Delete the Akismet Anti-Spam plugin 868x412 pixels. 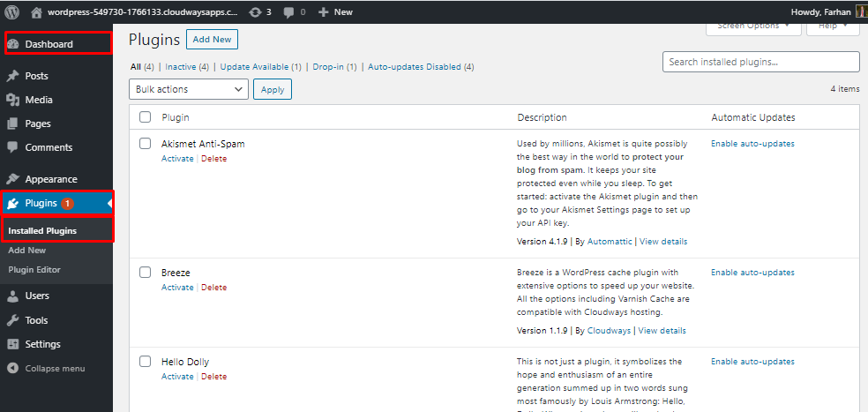[213, 159]
